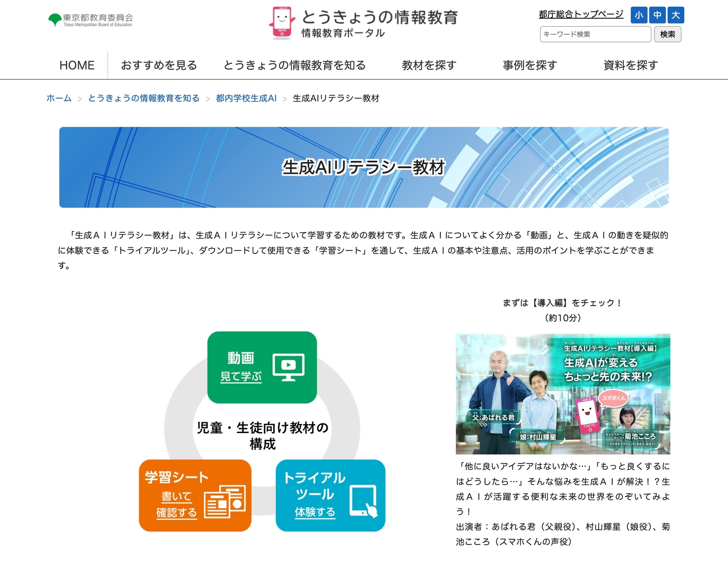The image size is (728, 575).
Task: Click the ホーム breadcrumb link
Action: (x=58, y=99)
